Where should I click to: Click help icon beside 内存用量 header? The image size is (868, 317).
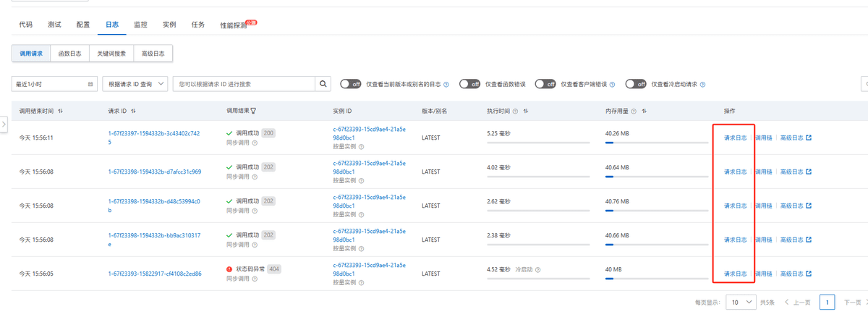point(634,111)
